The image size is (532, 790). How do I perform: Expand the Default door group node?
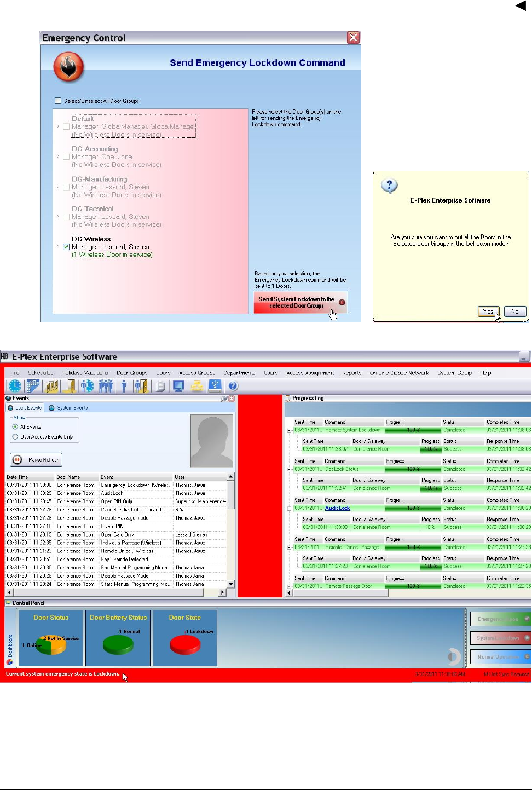tap(58, 126)
